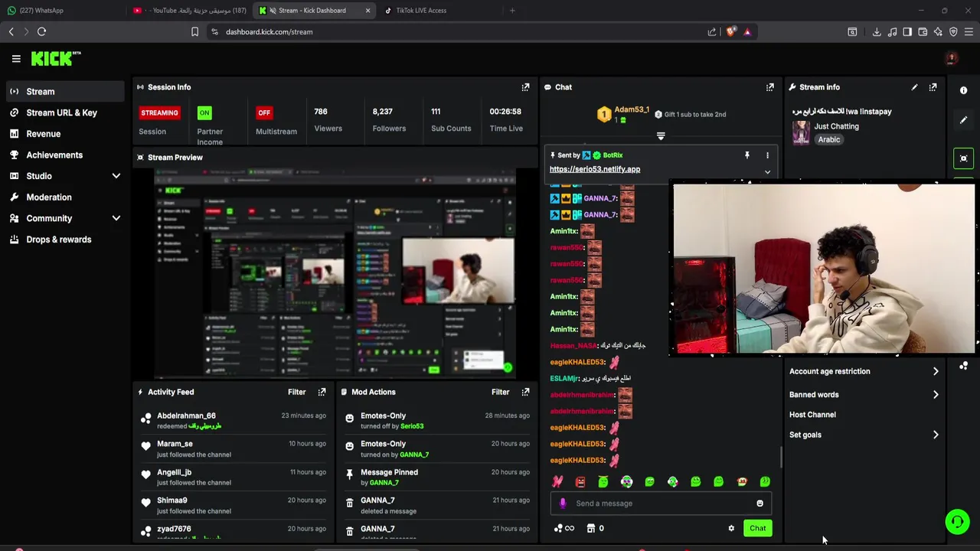Insert the red angry emote from the quick bar
The height and width of the screenshot is (551, 980).
click(x=580, y=481)
